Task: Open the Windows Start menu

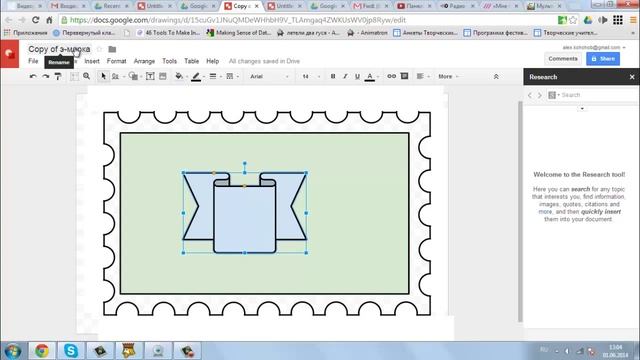Action: [x=13, y=351]
